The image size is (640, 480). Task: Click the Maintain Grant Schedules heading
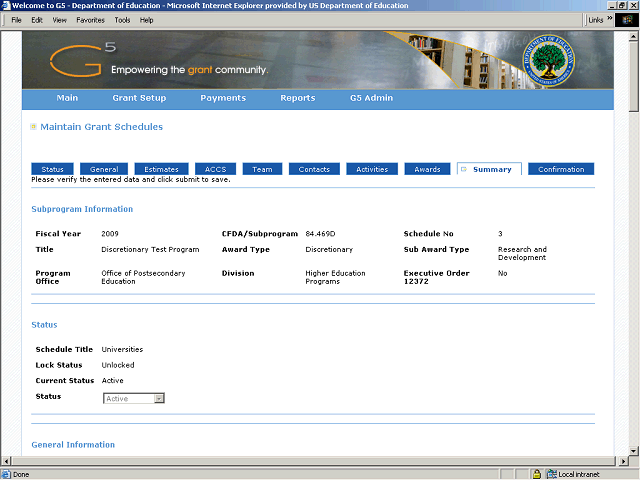[x=102, y=127]
